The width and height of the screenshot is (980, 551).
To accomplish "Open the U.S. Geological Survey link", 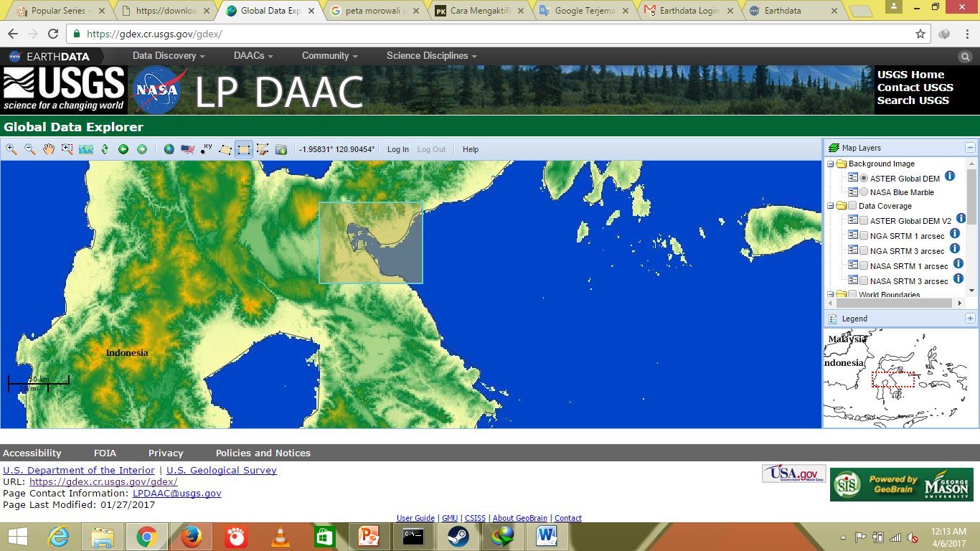I will click(x=220, y=470).
